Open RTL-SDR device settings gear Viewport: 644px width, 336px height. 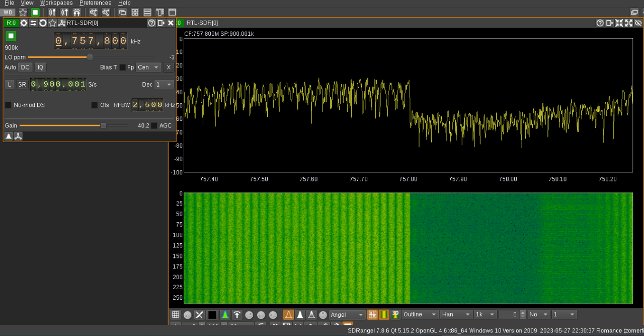coord(24,23)
